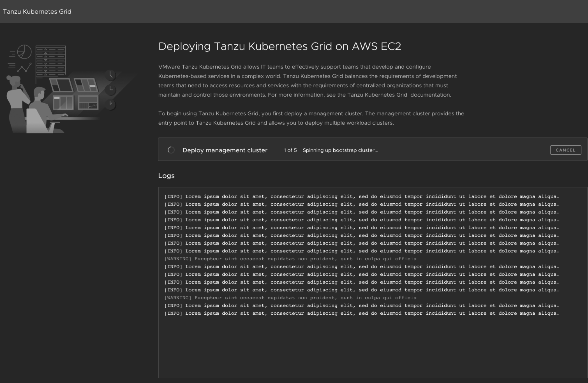Select the last [INFO] log line

(362, 313)
